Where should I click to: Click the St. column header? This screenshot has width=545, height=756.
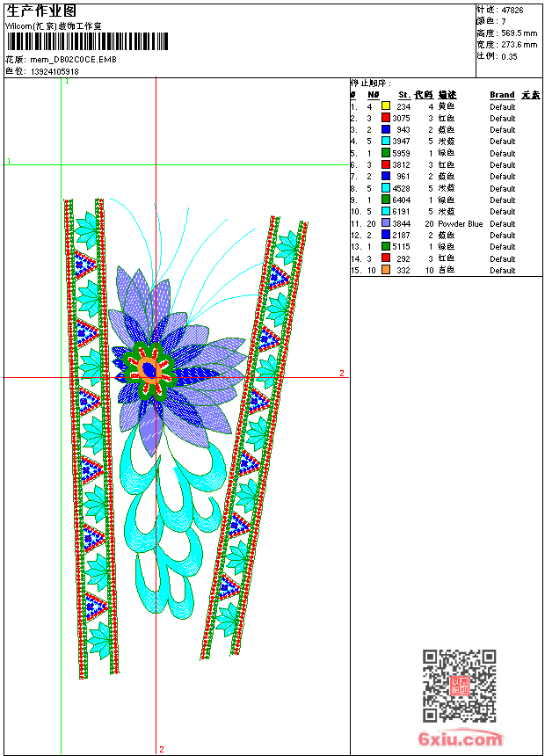(x=403, y=95)
